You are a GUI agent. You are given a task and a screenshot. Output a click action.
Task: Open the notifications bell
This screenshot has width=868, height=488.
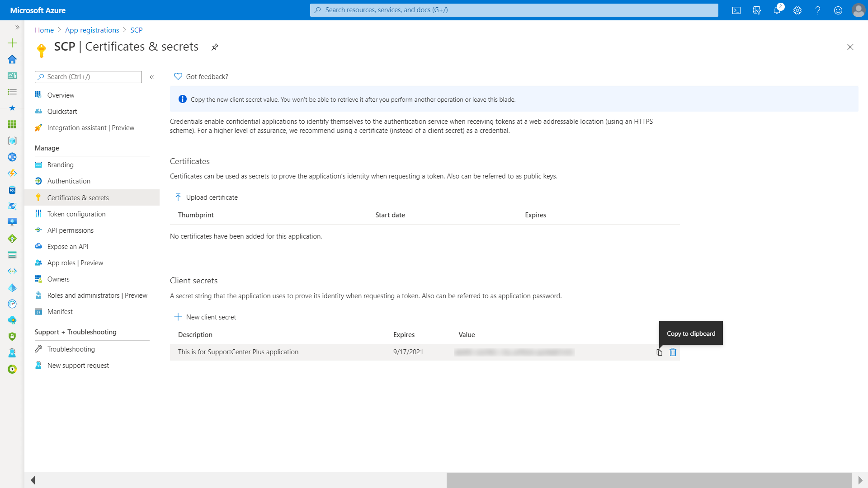(777, 10)
